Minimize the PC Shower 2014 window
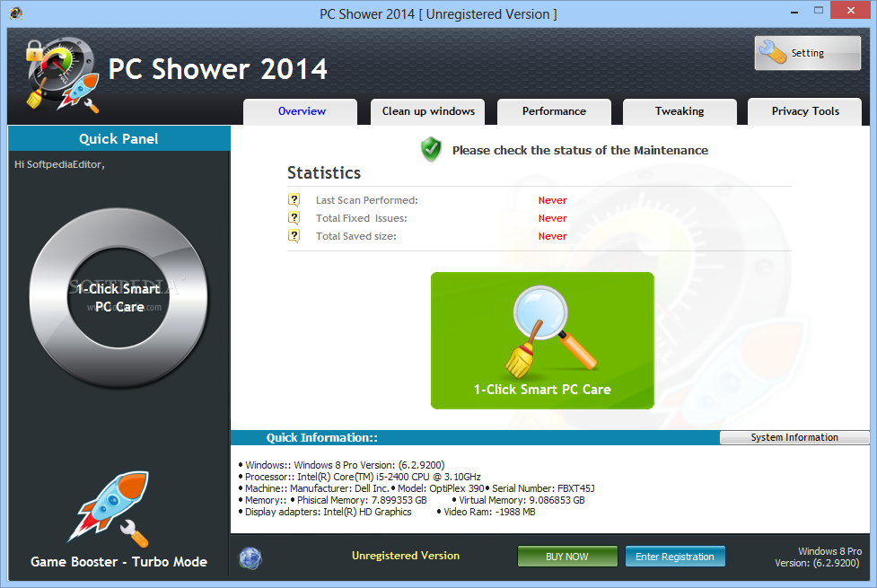Screen dimensions: 877x588 click(x=794, y=11)
